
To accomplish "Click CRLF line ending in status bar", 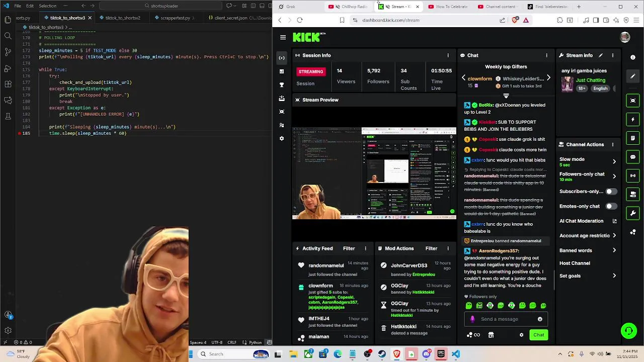I will click(x=232, y=342).
